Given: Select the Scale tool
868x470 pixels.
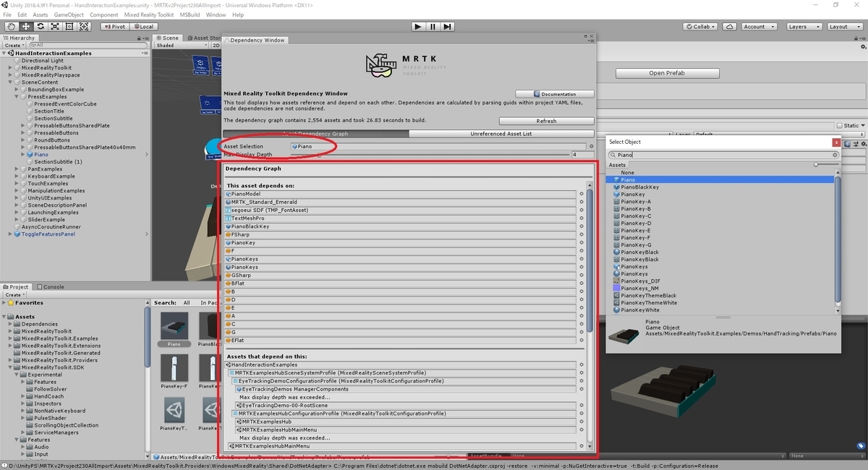Looking at the screenshot, I should (55, 27).
